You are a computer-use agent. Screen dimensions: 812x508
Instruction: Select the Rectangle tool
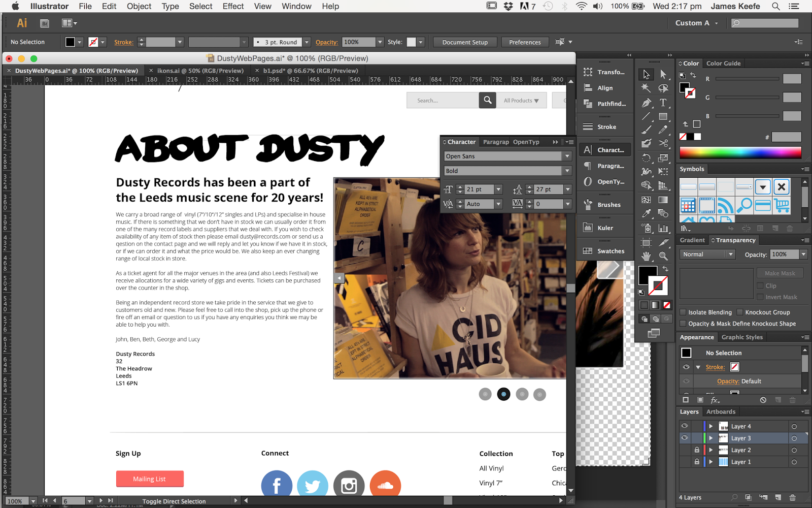(663, 116)
